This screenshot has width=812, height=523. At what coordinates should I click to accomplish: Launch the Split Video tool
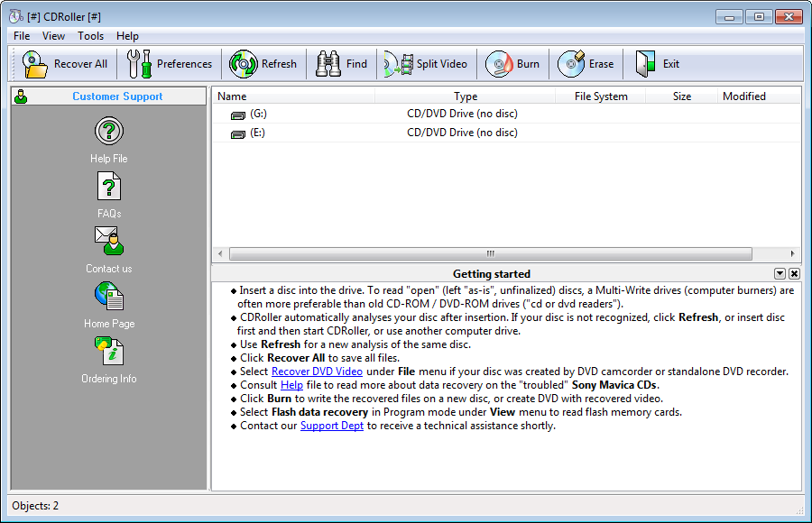(426, 64)
